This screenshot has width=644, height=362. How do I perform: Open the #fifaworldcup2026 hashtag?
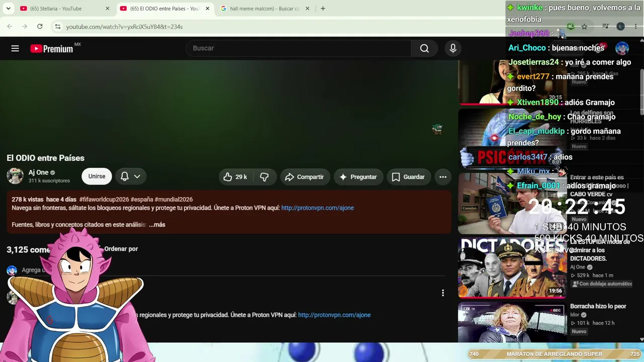pyautogui.click(x=104, y=200)
